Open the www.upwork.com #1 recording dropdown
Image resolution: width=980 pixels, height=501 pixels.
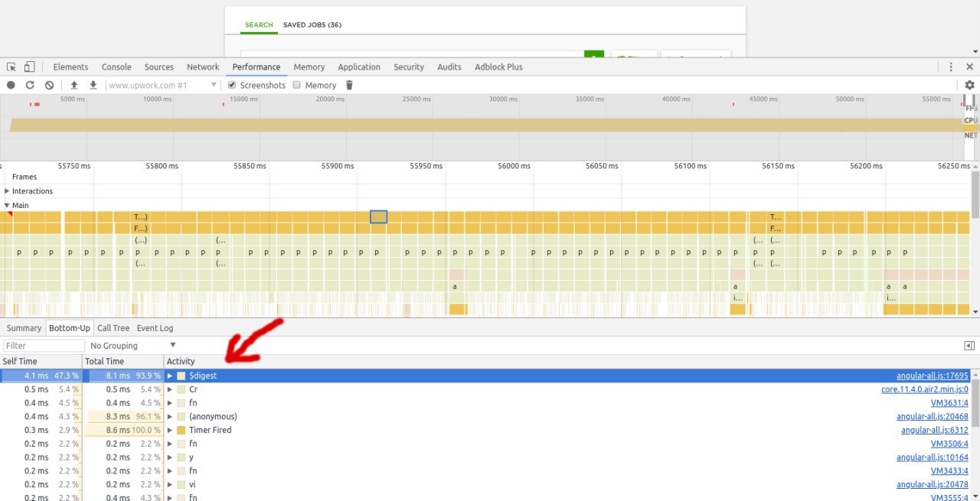(162, 85)
